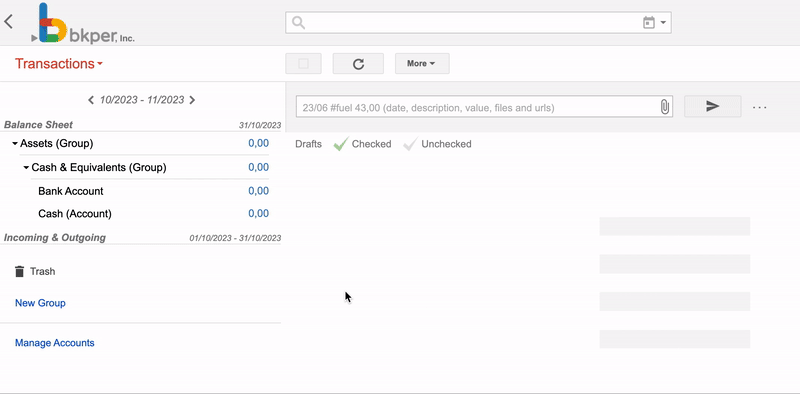Click the Cash (Account) 0,00 balance
This screenshot has width=800, height=394.
pyautogui.click(x=259, y=213)
